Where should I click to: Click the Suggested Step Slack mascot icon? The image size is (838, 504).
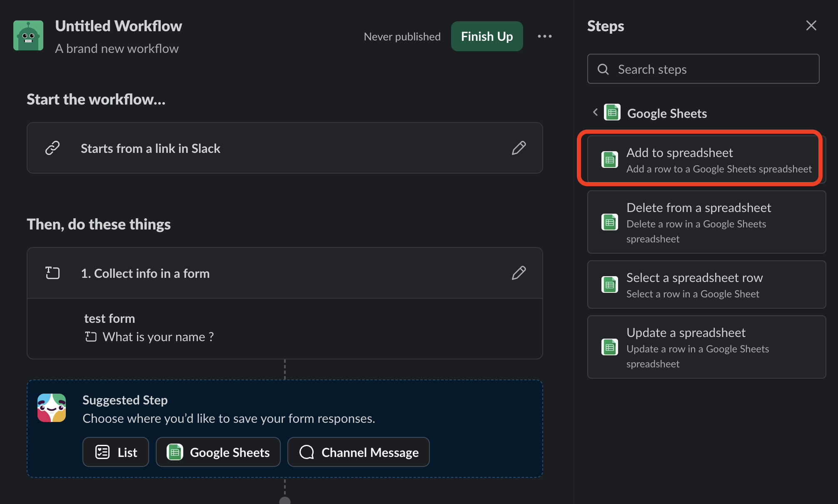(52, 408)
